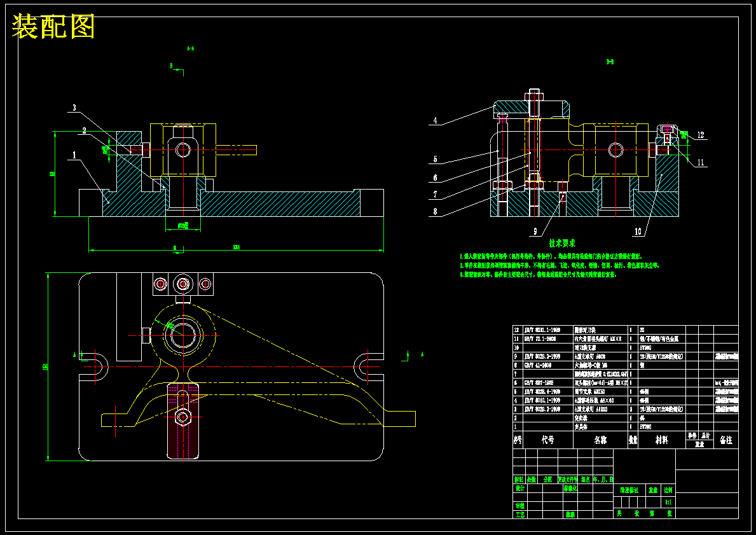Screen dimensions: 756x535
Task: Click callout number 10 below the B-B view
Action: pos(638,232)
